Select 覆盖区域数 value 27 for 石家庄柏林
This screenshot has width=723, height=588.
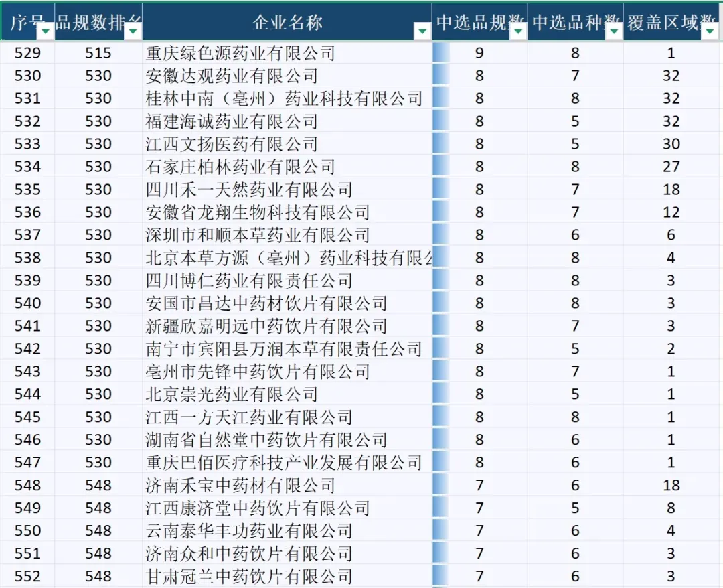pyautogui.click(x=671, y=167)
